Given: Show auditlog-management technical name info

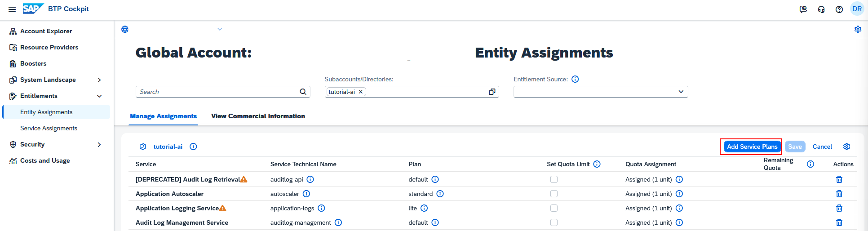Looking at the screenshot, I should [338, 222].
